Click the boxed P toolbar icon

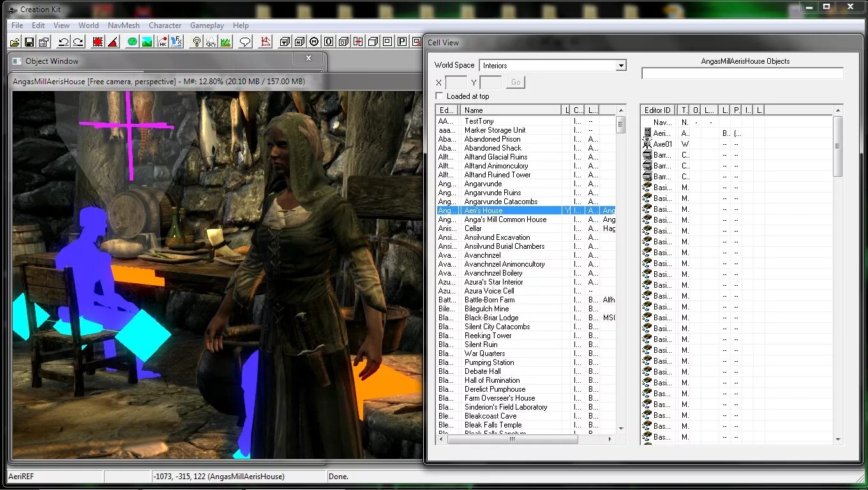point(402,42)
